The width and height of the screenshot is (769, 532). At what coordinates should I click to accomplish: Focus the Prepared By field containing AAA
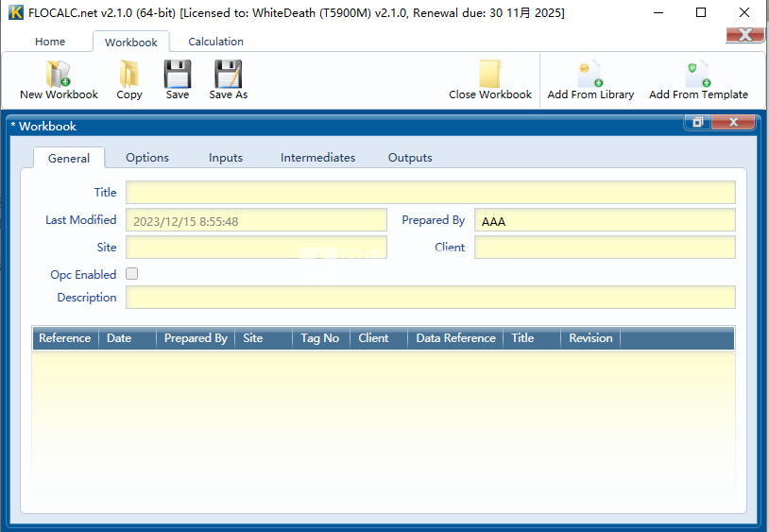605,219
